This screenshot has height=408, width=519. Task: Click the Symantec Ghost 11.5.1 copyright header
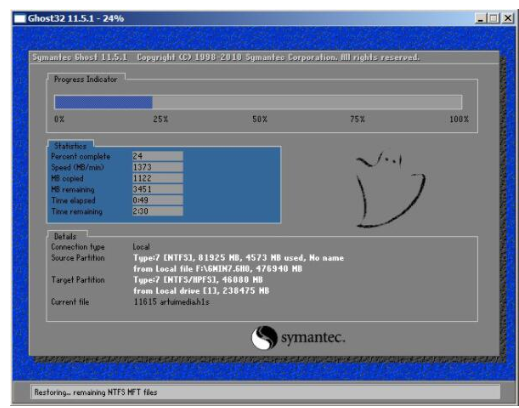226,57
